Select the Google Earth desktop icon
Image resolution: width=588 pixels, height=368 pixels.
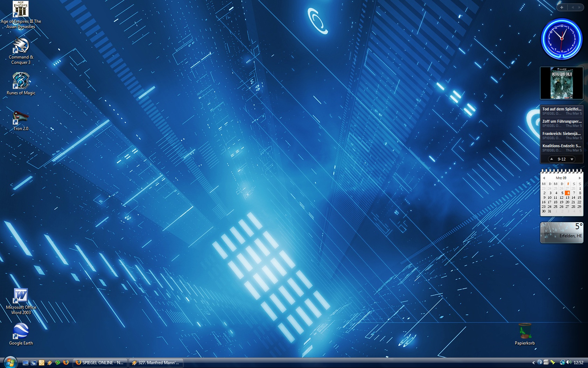click(21, 331)
